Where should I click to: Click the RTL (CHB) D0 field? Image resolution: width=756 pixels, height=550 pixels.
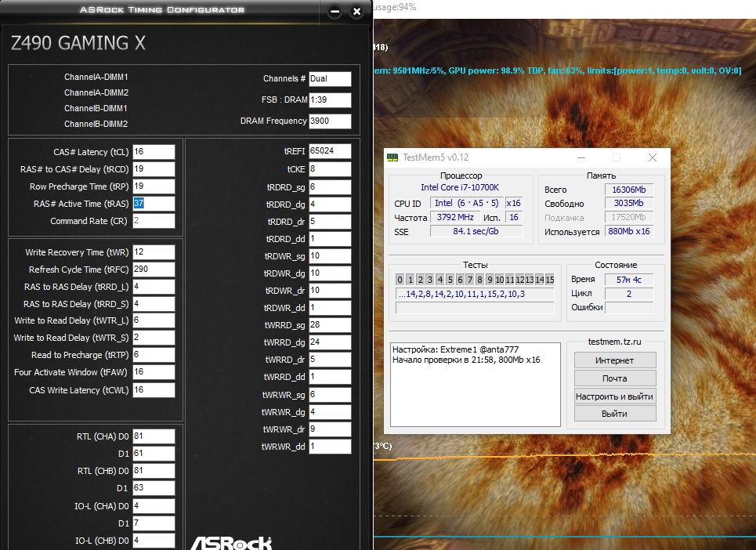point(154,470)
